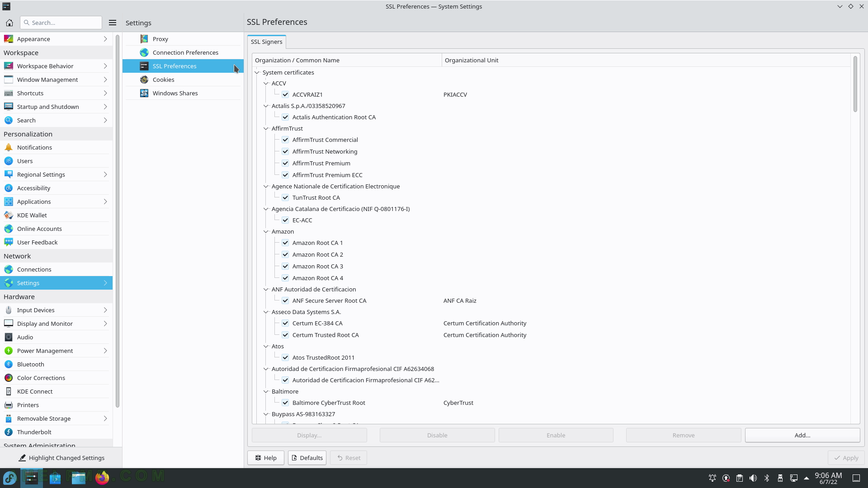Open Connections under Network
This screenshot has height=488, width=868.
coord(57,269)
